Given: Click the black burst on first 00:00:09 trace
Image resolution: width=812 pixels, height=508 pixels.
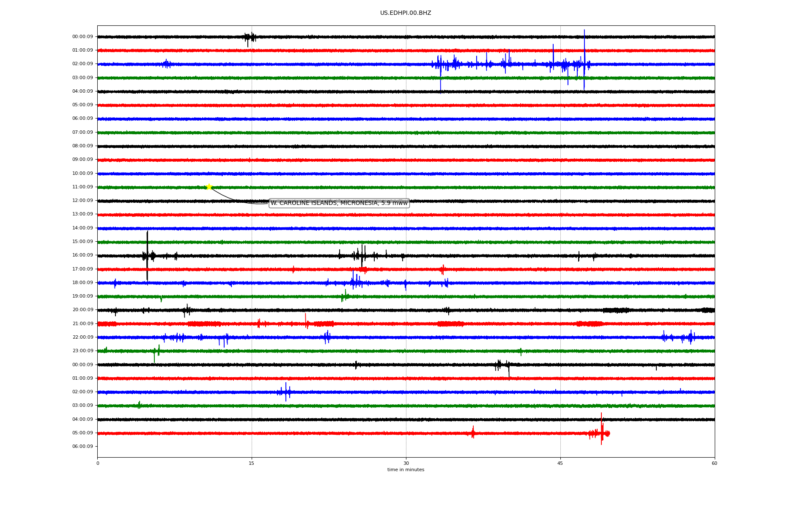Looking at the screenshot, I should coord(250,37).
